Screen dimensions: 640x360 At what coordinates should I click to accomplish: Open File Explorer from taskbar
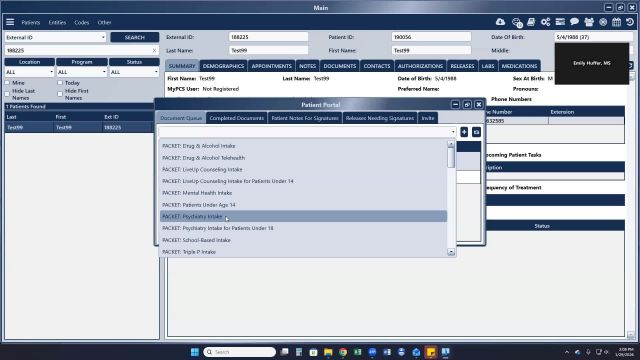click(328, 352)
